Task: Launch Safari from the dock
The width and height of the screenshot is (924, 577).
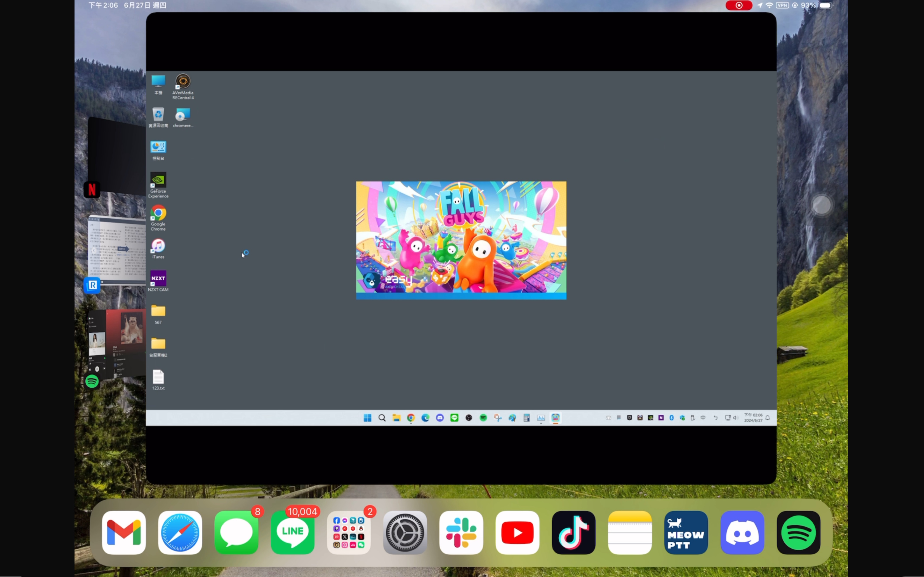Action: (x=180, y=532)
